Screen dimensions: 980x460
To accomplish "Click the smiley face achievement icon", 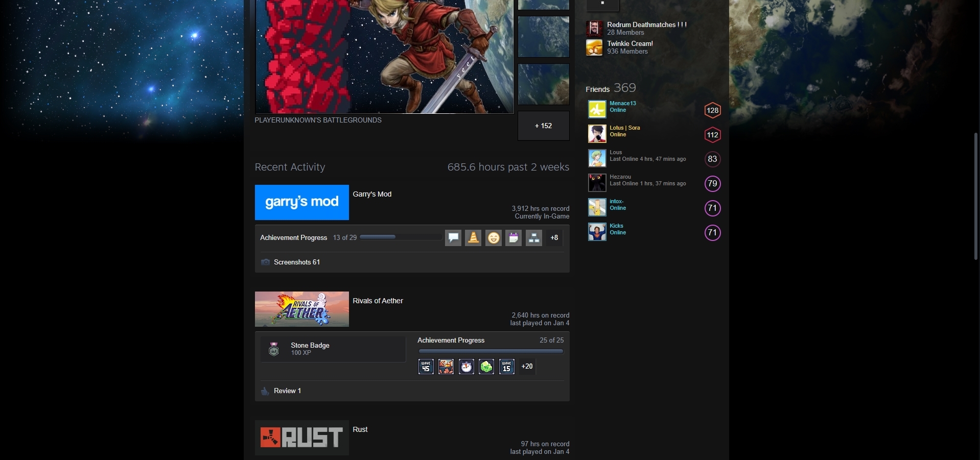I will 493,237.
